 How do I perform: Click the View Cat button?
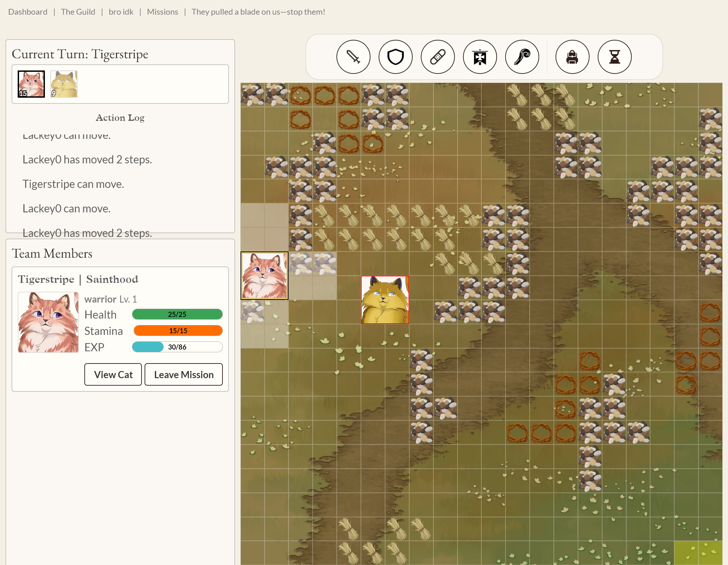pos(113,374)
